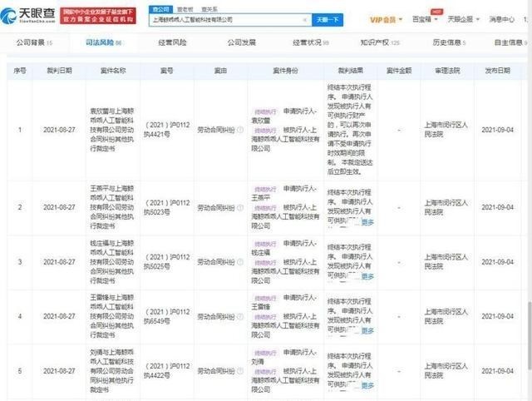The height and width of the screenshot is (401, 532).
Task: Click the red 官方备案企业征信机构 banner
Action: pyautogui.click(x=98, y=16)
